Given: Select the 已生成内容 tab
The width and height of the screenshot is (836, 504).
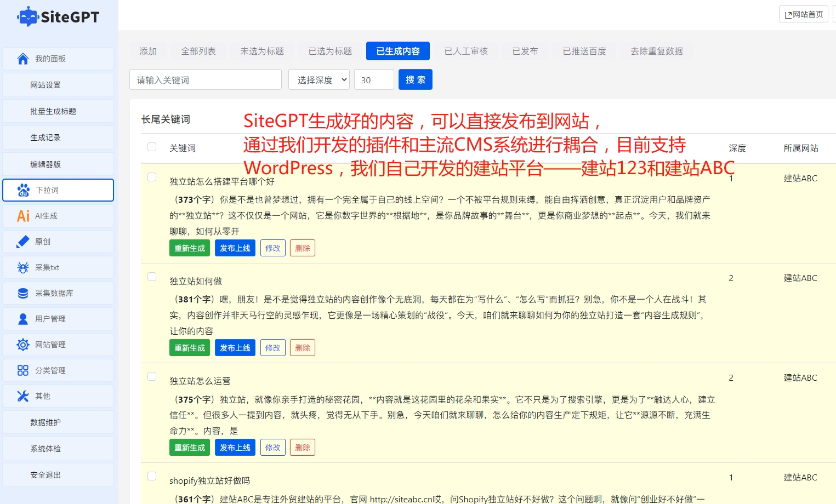Looking at the screenshot, I should tap(398, 51).
